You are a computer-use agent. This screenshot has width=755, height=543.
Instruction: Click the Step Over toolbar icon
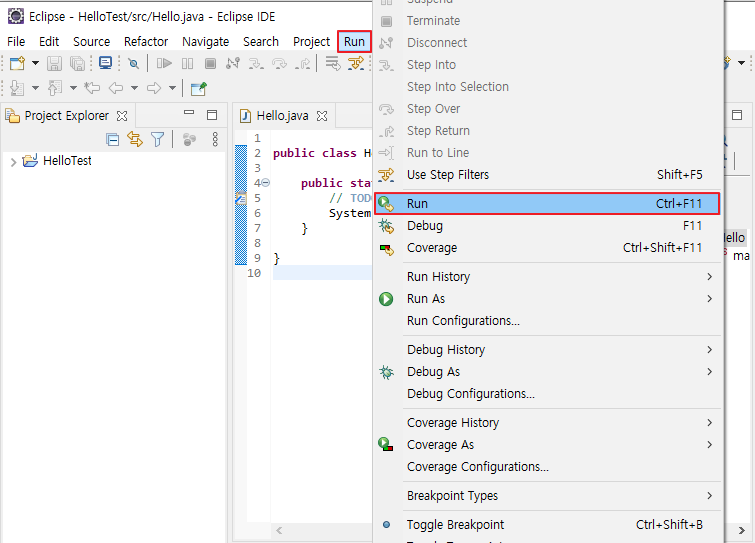click(279, 64)
